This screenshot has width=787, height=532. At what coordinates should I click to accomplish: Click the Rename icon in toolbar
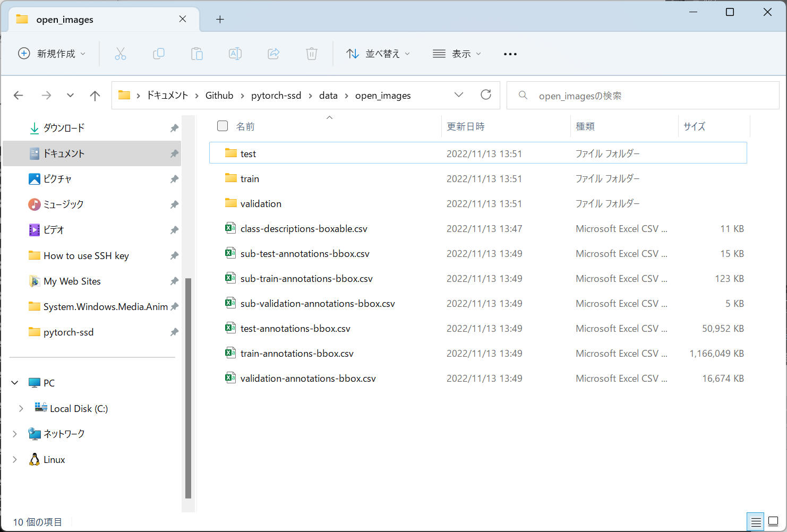pos(235,54)
